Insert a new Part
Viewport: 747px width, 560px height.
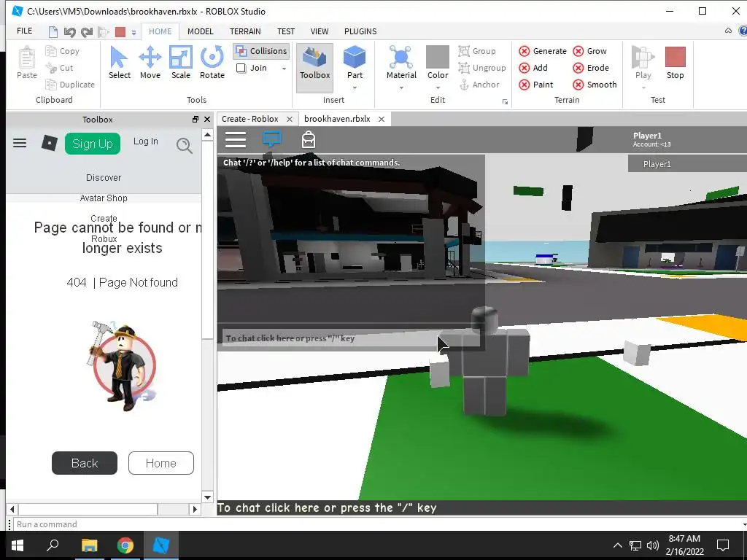pos(355,62)
